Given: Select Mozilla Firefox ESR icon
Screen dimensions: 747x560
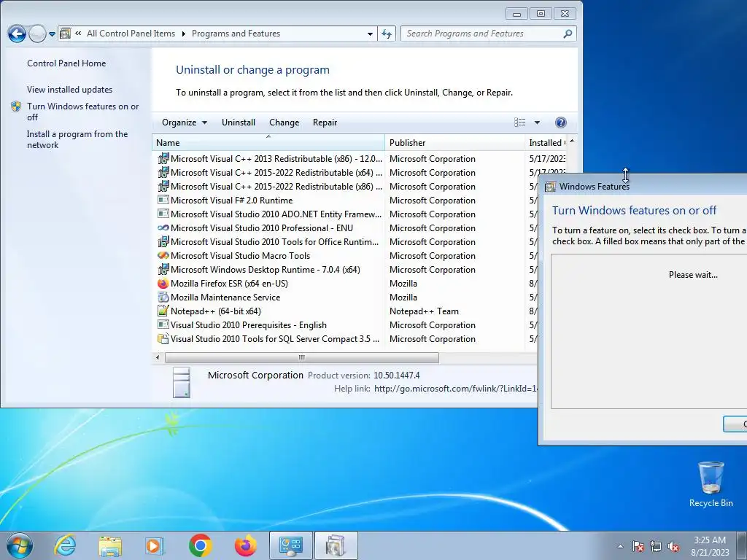Looking at the screenshot, I should click(163, 284).
